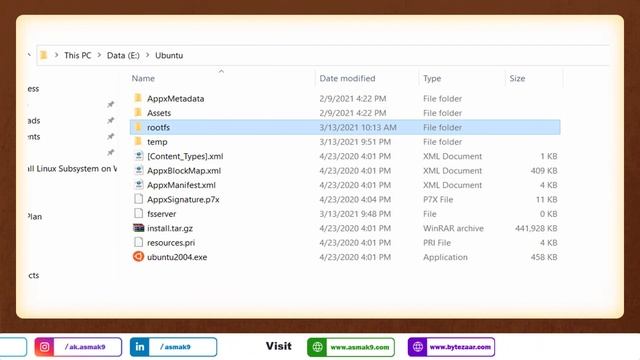Expand the chevron after Data (E:)
640x360 pixels.
click(x=148, y=55)
